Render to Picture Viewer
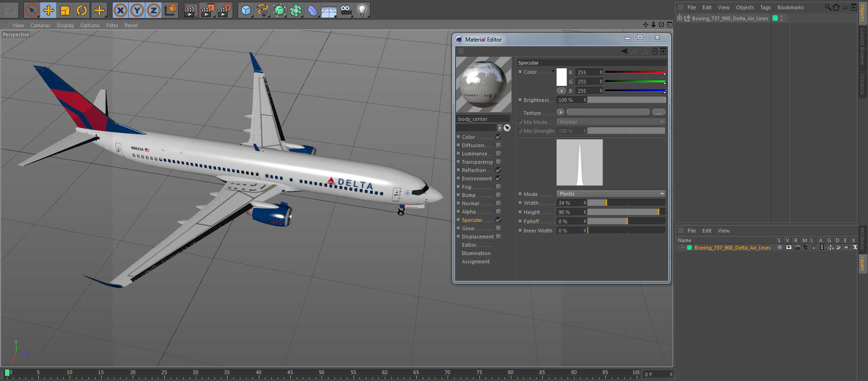The height and width of the screenshot is (381, 868). click(208, 10)
